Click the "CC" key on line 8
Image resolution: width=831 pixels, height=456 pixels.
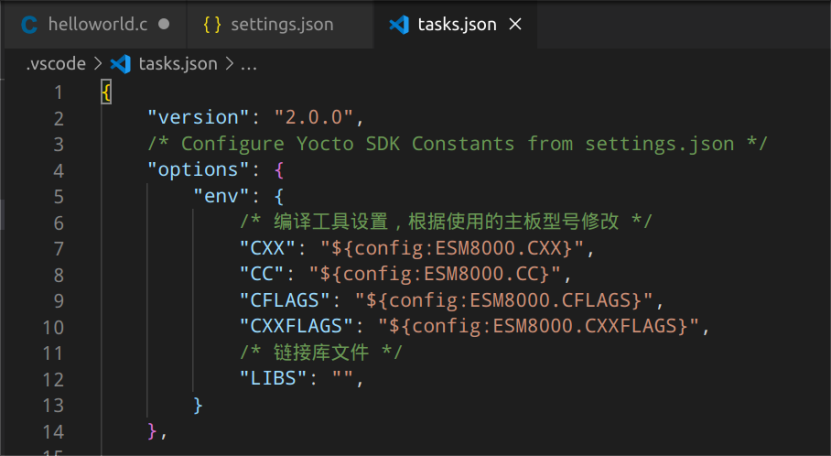coord(261,274)
